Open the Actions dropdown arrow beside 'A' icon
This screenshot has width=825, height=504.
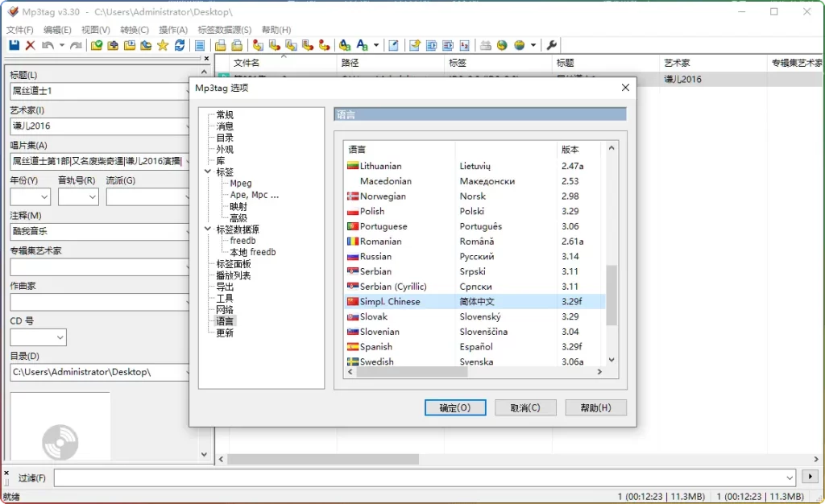pyautogui.click(x=375, y=45)
